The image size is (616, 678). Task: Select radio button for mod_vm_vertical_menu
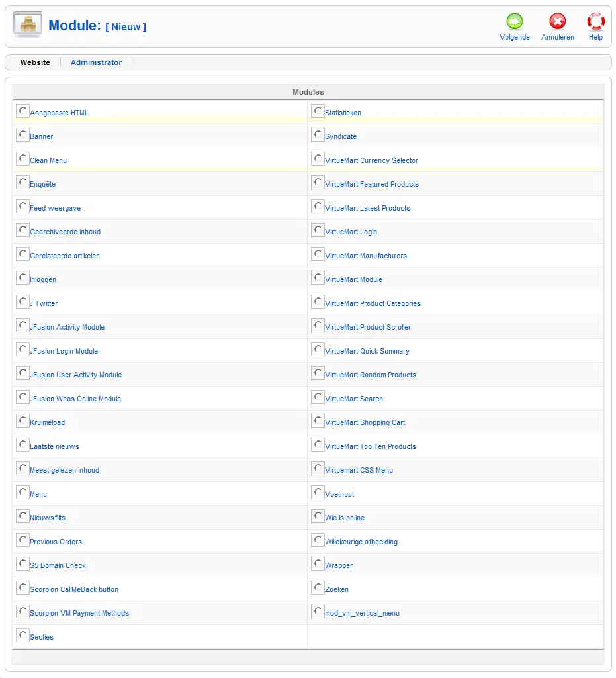(x=318, y=612)
